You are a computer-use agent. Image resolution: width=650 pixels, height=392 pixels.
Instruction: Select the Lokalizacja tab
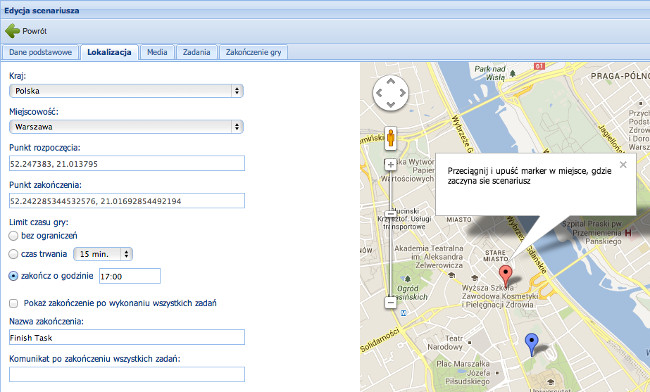pyautogui.click(x=109, y=52)
